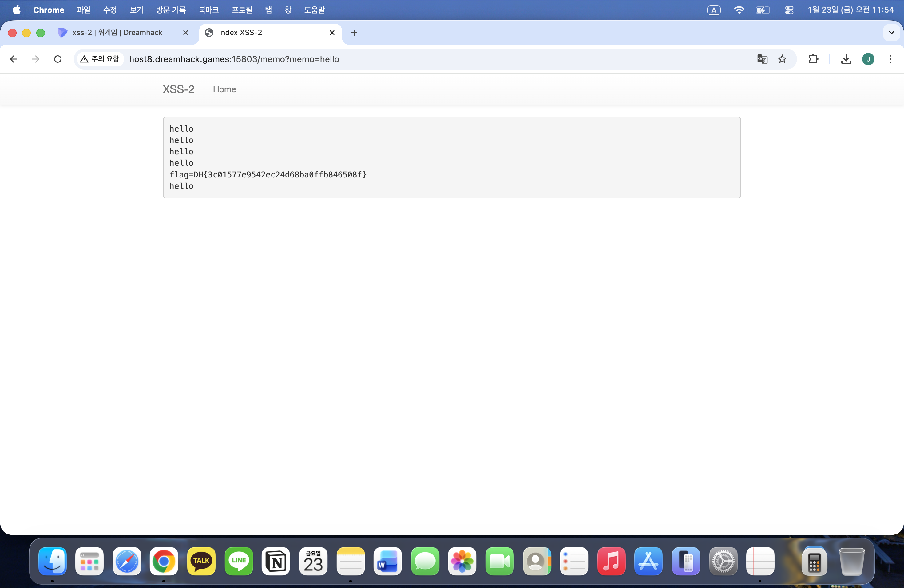
Task: Open the Google Translate page icon
Action: [762, 59]
